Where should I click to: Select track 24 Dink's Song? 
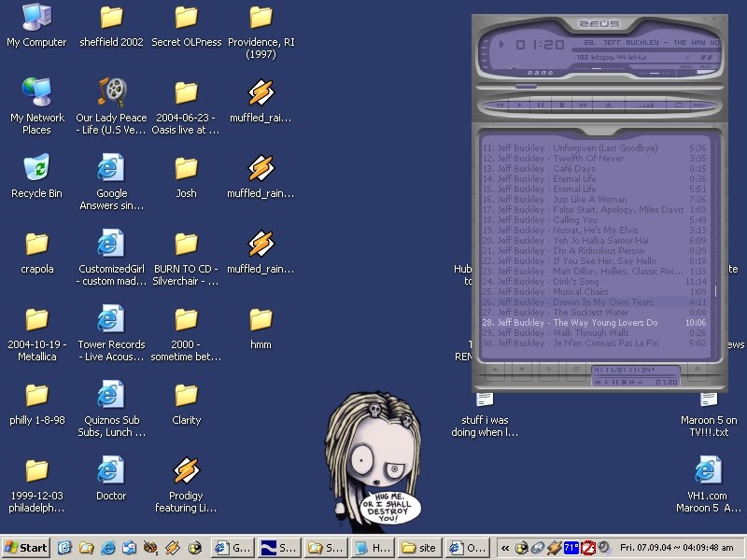point(594,282)
